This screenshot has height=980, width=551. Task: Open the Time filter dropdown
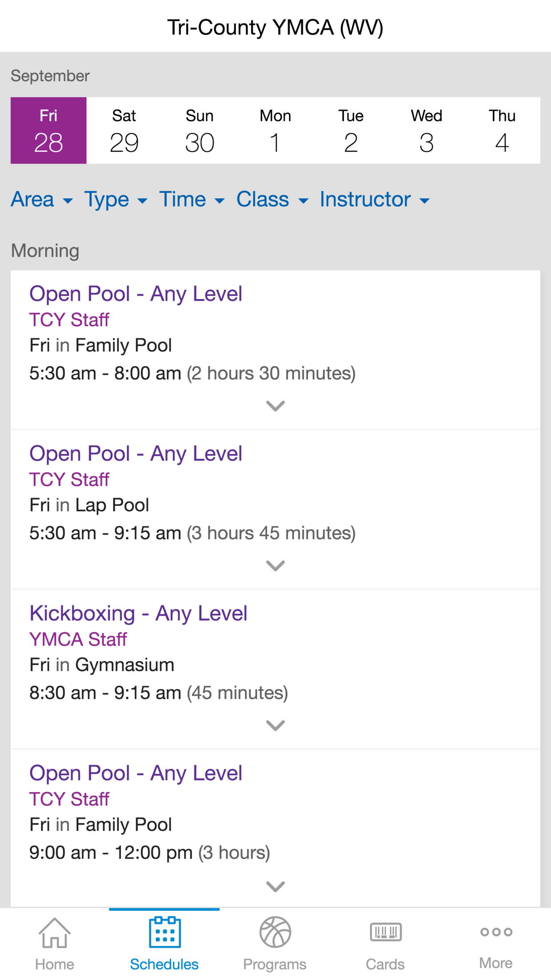192,199
